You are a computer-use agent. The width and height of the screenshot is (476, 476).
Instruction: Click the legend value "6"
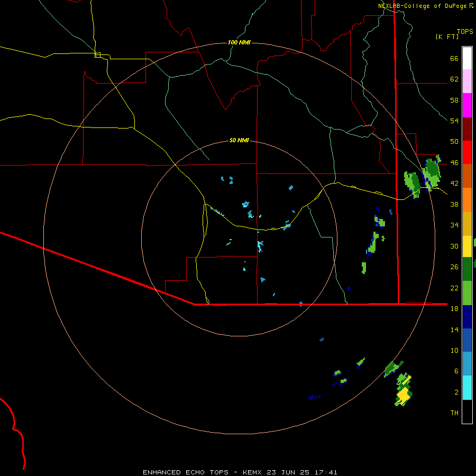click(456, 371)
